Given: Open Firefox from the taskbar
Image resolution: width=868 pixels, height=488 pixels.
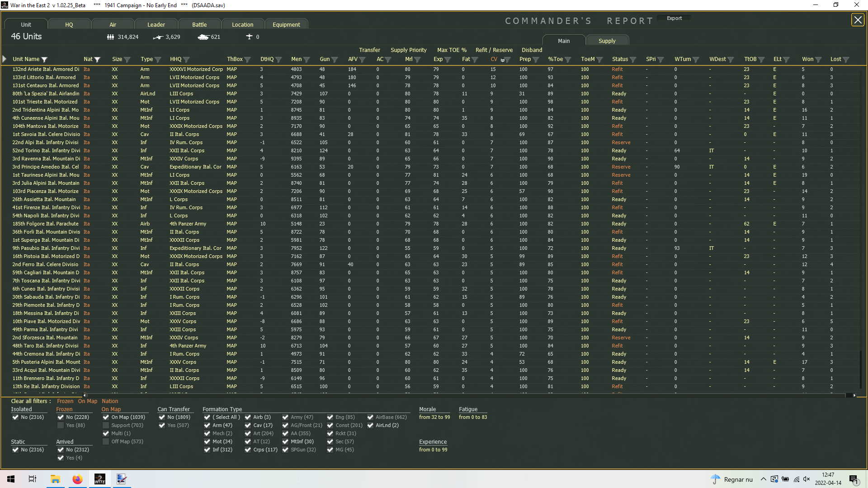Looking at the screenshot, I should tap(77, 479).
